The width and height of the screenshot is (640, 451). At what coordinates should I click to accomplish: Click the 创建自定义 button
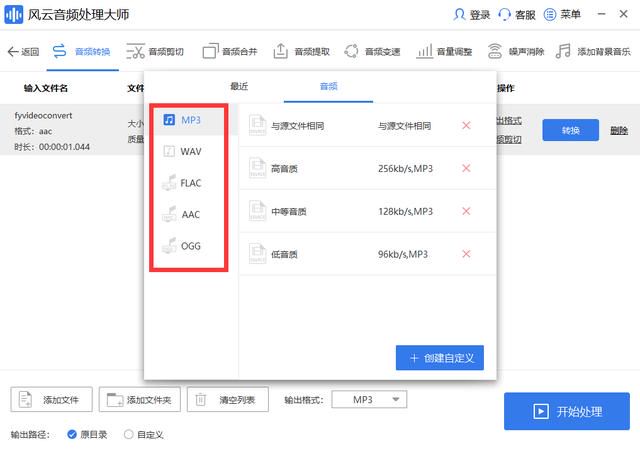point(440,358)
